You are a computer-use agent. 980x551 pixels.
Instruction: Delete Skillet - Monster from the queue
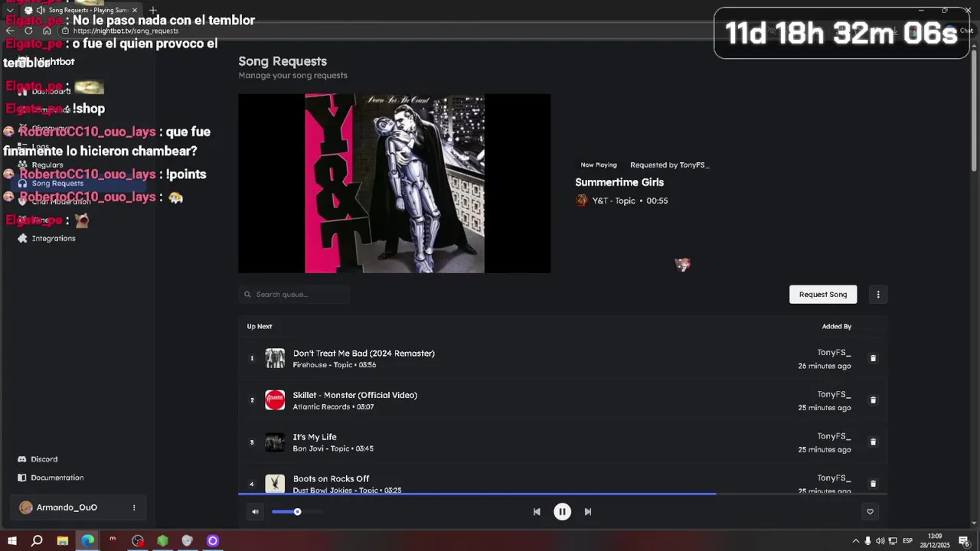coord(873,400)
